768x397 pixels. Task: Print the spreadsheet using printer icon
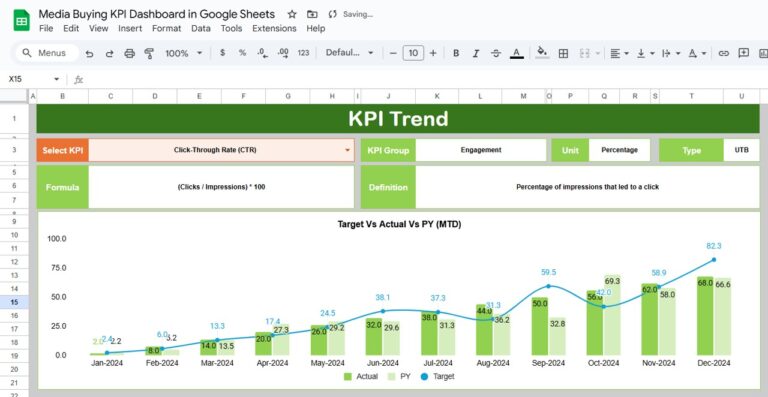point(129,53)
